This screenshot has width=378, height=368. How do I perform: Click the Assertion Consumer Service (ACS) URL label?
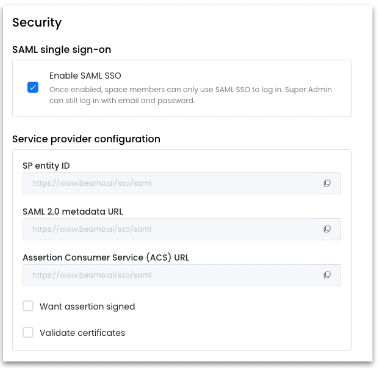pyautogui.click(x=106, y=258)
